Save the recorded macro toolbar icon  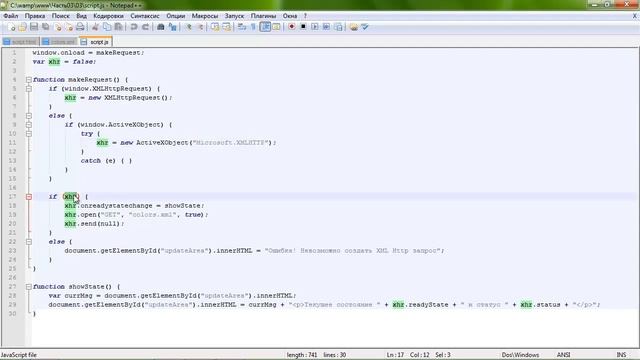(x=338, y=27)
